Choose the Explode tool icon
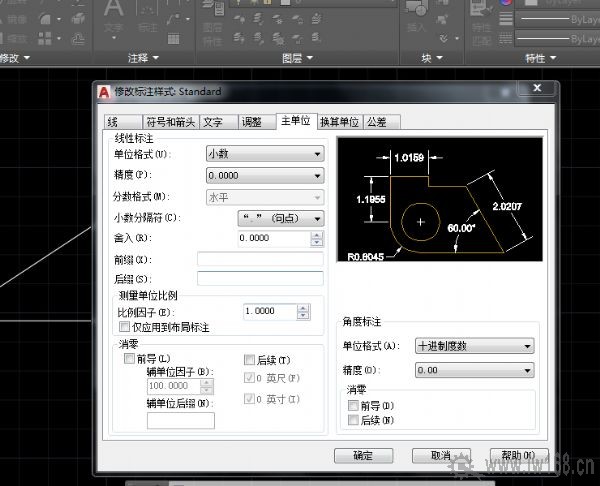The image size is (600, 486). click(78, 18)
